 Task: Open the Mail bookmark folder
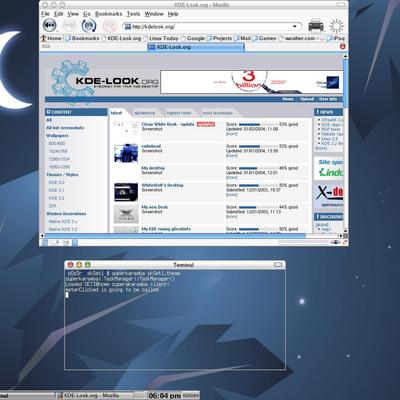pos(242,38)
